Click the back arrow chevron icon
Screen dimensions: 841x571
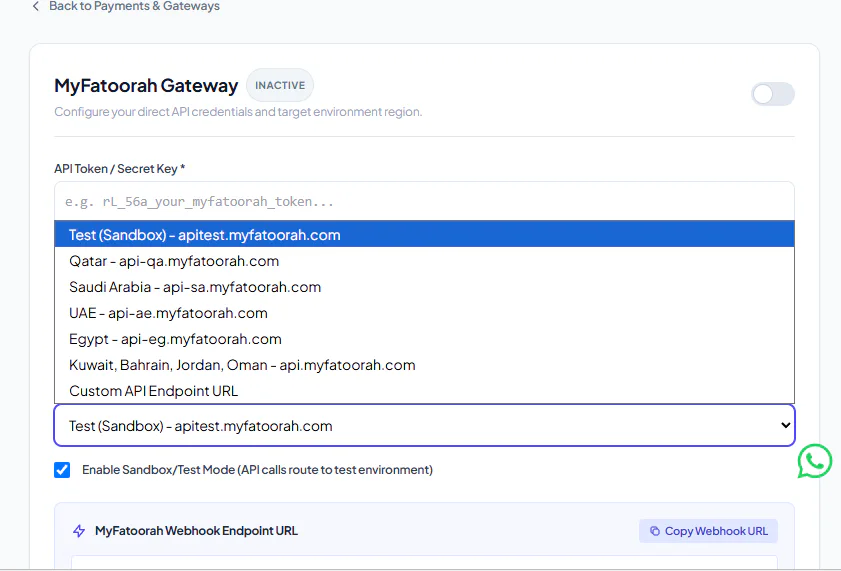click(x=36, y=6)
